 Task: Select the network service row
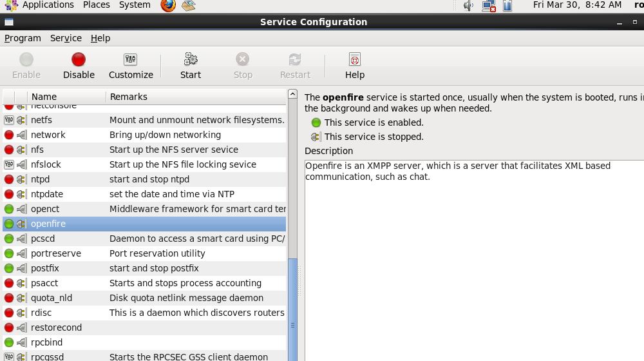[x=144, y=135]
